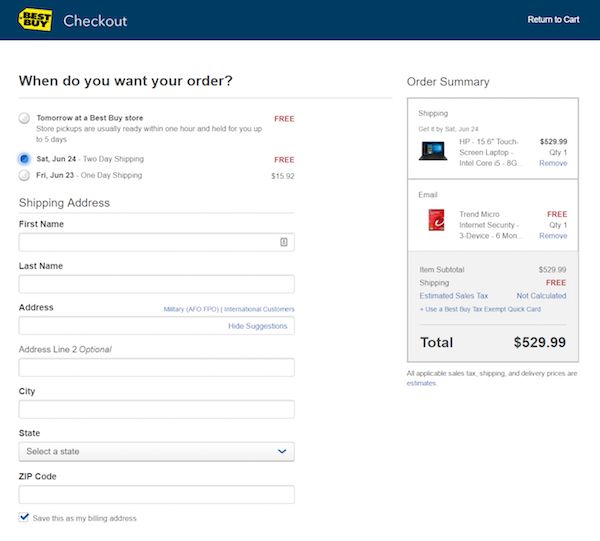This screenshot has width=600, height=541.
Task: Select Tomorrow at a Best Buy store pickup
Action: point(24,118)
